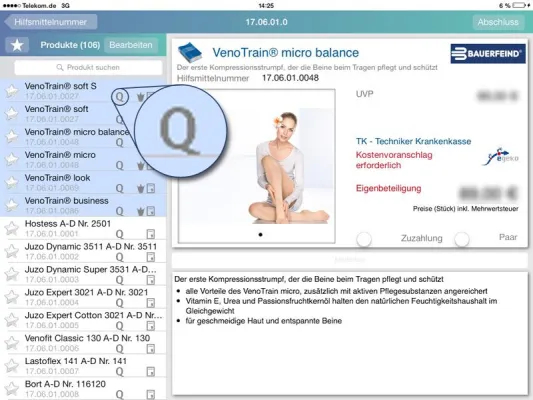
Task: Star the VenoTrain business product
Action: [x=12, y=205]
